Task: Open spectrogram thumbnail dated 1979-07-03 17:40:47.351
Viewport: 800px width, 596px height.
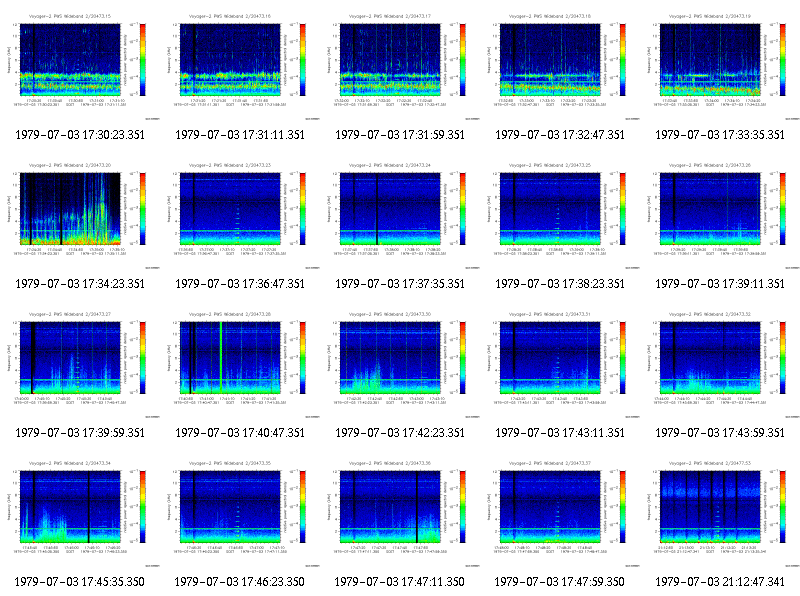Action: 240,364
